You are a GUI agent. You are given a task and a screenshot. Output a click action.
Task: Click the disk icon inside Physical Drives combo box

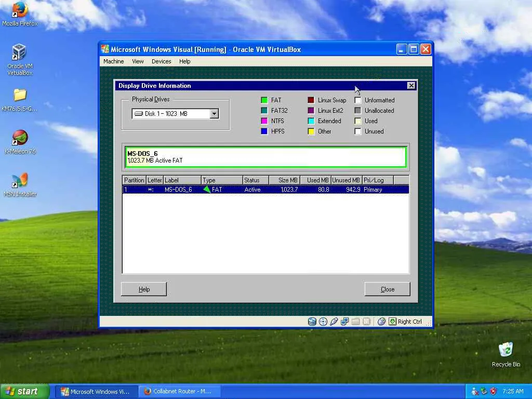(138, 114)
